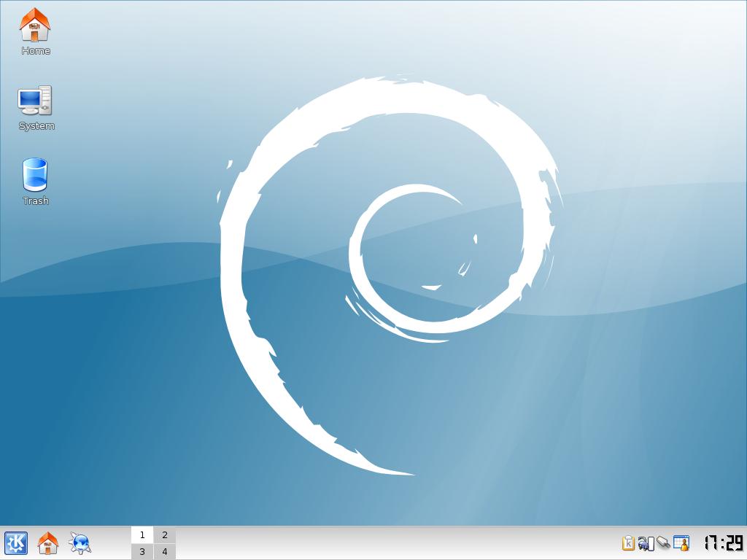Click the power plug battery tray icon
Viewport: 747px width, 560px height.
coord(646,543)
